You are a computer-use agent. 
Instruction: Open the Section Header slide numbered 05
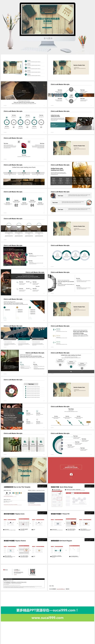coord(71,389)
